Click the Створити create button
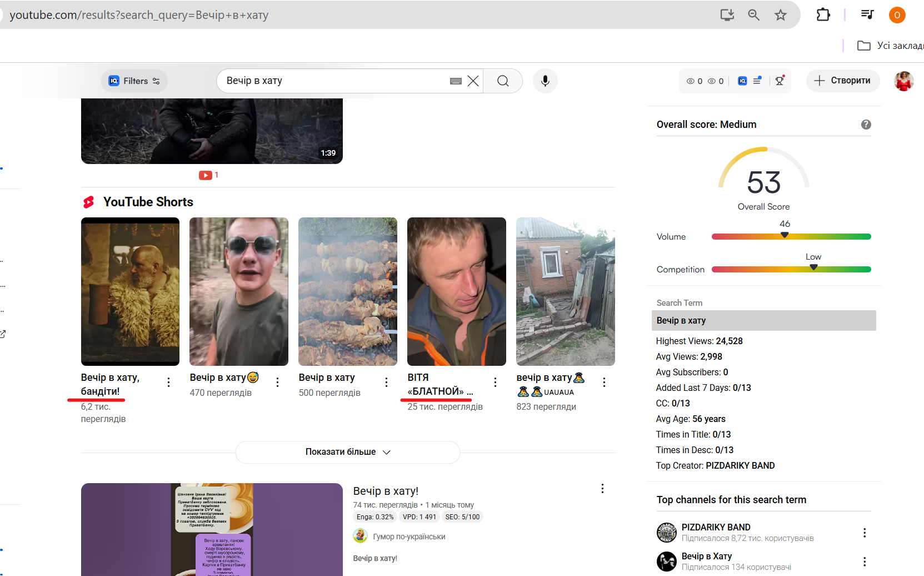 tap(843, 81)
